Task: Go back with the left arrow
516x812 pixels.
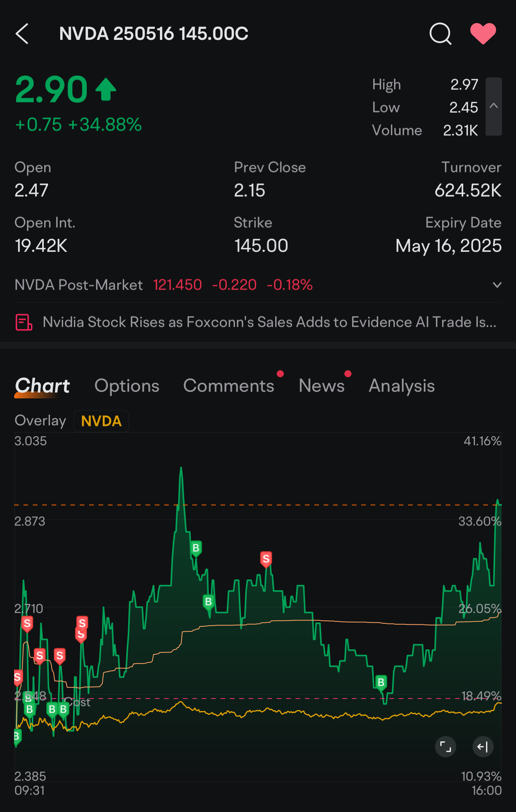Action: point(22,34)
